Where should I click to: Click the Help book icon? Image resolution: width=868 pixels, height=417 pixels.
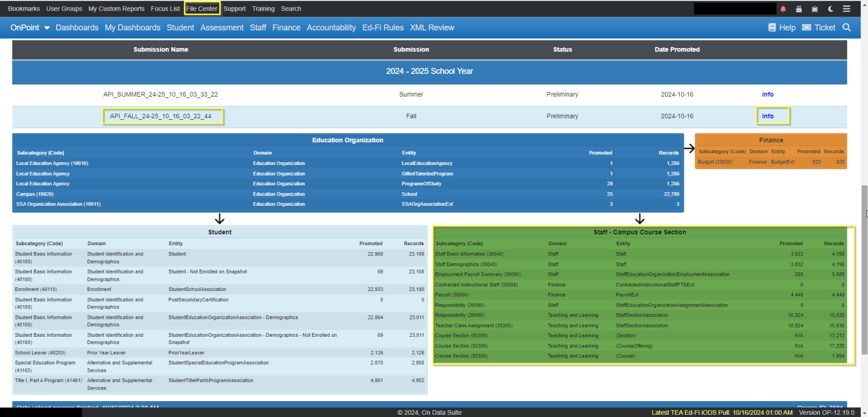[770, 27]
